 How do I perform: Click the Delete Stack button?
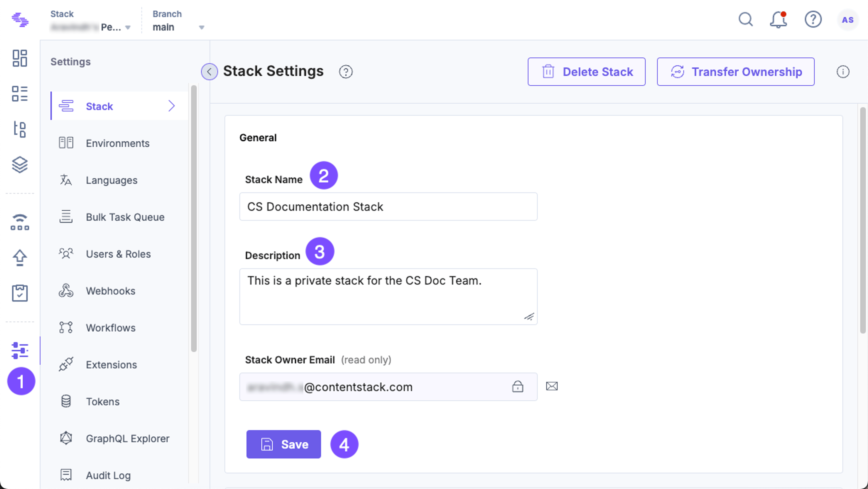pos(586,72)
